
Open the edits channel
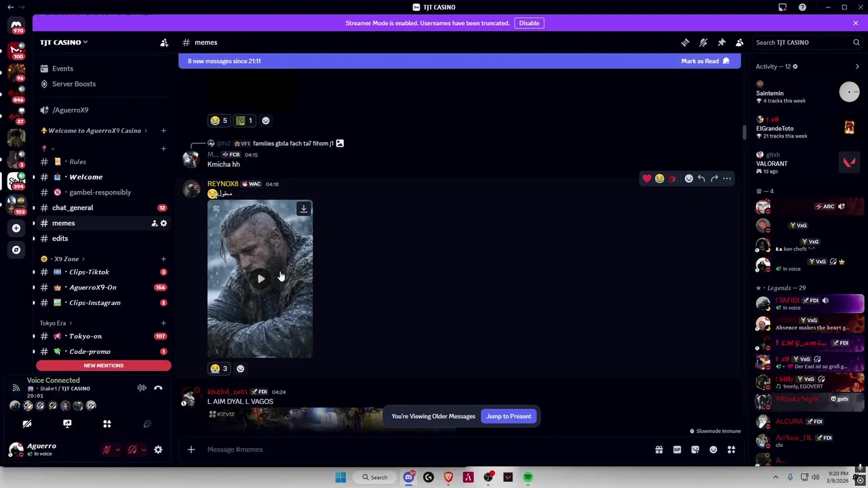60,239
